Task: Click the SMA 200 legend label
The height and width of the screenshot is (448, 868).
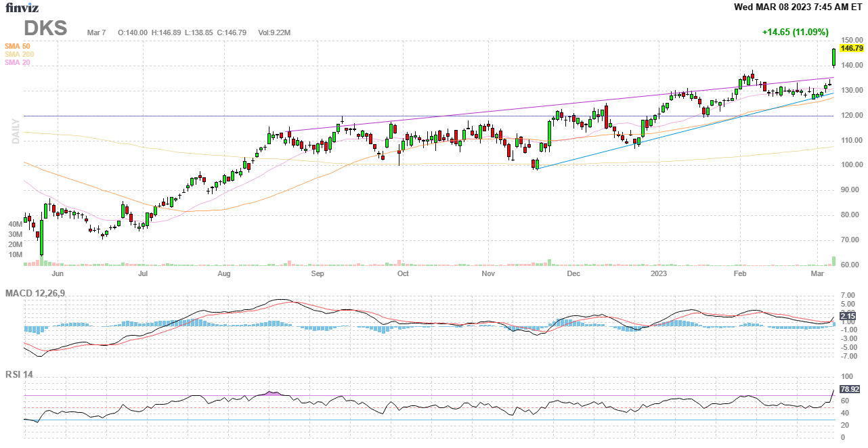Action: pyautogui.click(x=19, y=54)
